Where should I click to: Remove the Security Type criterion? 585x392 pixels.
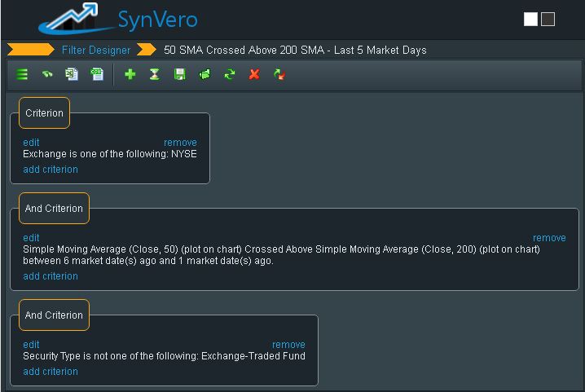coord(288,345)
